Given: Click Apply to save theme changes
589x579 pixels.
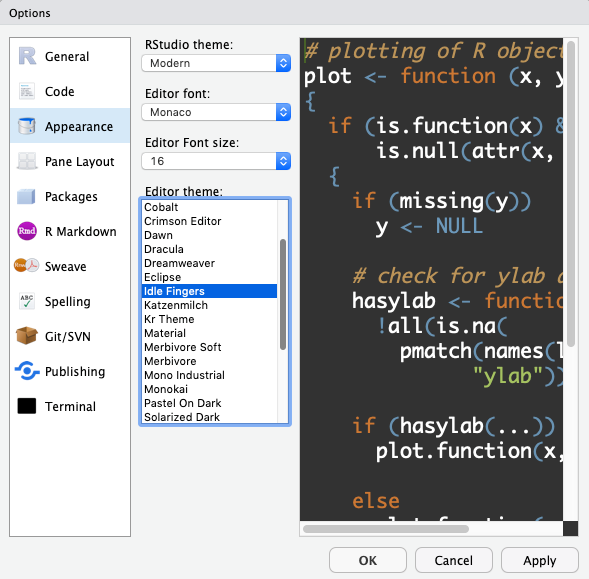Looking at the screenshot, I should pyautogui.click(x=539, y=560).
